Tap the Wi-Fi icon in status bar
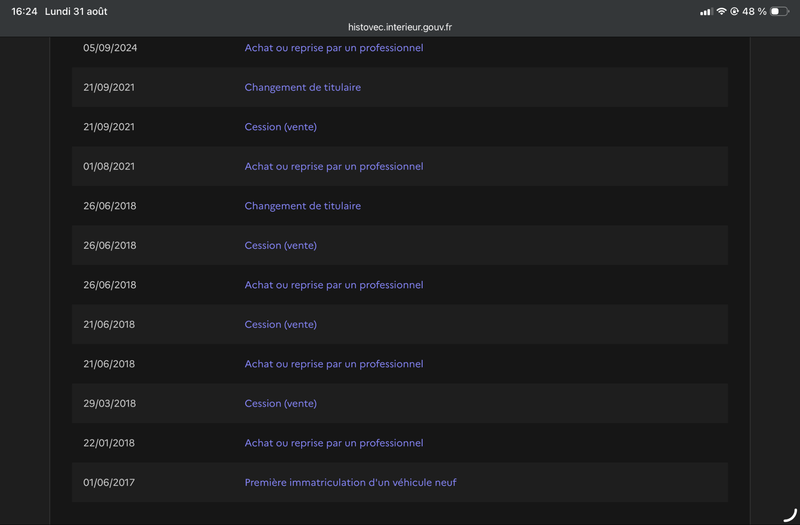The width and height of the screenshot is (800, 525). click(721, 11)
